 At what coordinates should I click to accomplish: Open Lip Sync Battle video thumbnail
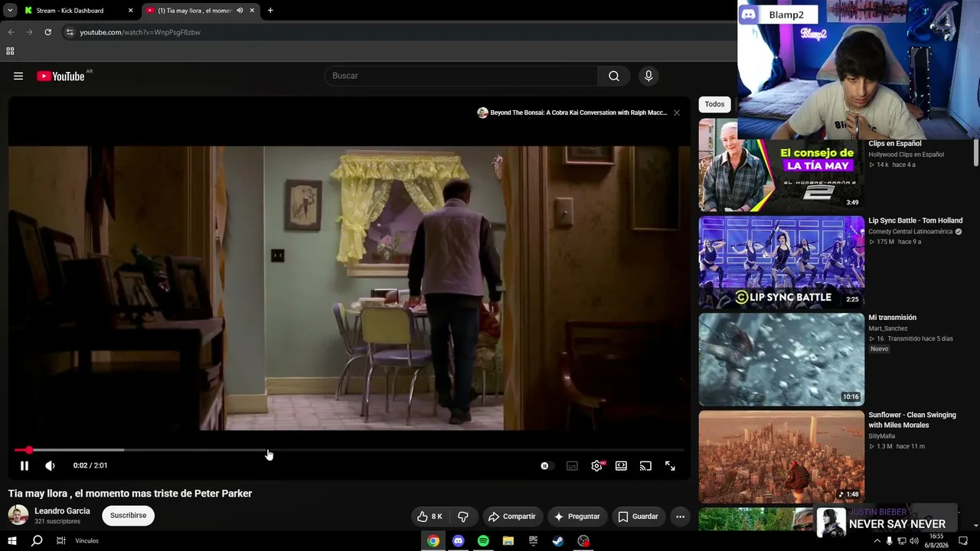point(781,262)
